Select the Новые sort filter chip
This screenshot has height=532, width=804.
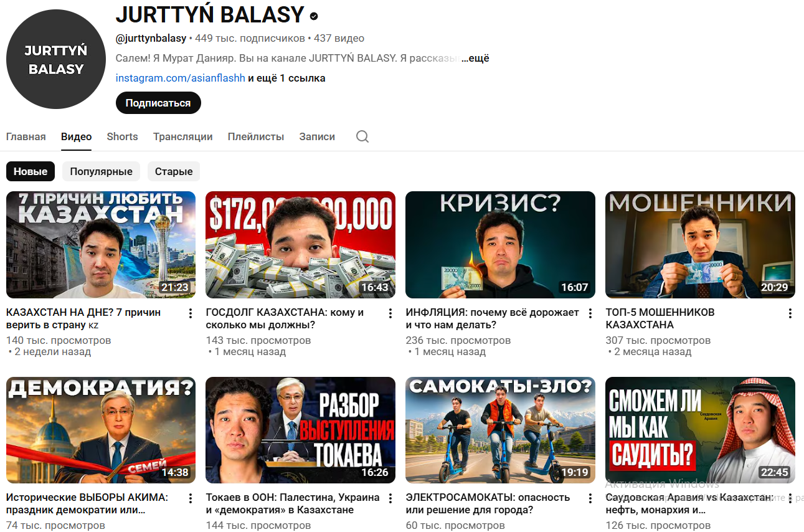click(31, 171)
